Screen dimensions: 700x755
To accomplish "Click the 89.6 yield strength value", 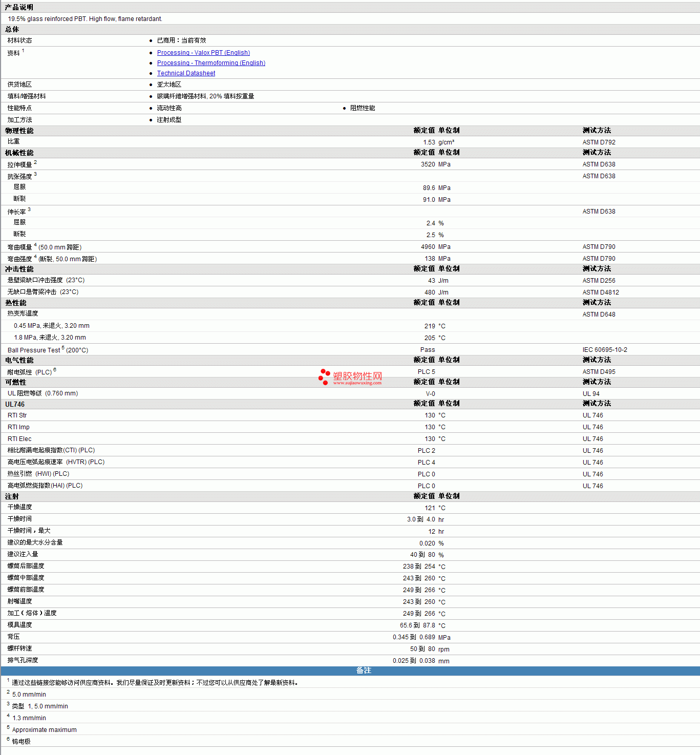I will pos(429,188).
